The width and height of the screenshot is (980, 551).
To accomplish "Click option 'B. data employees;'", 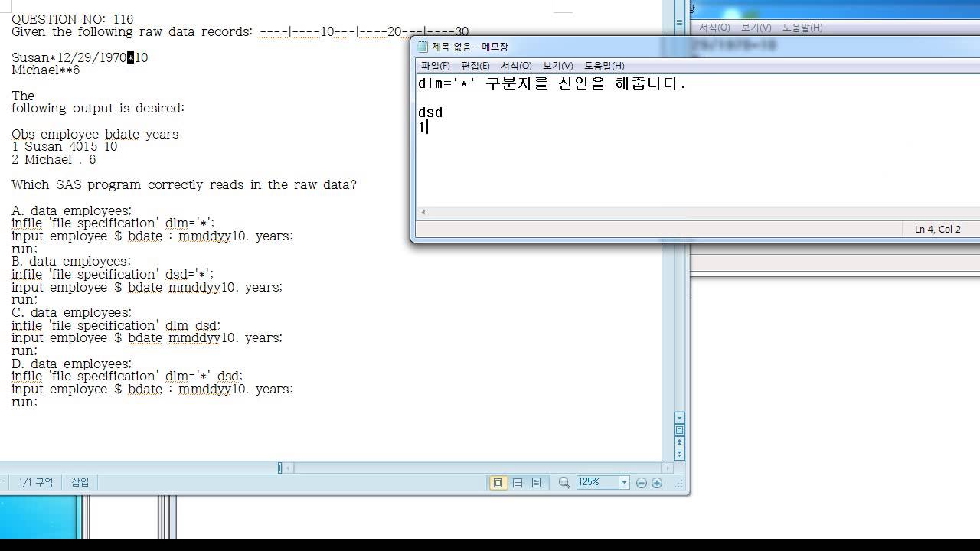I will click(x=71, y=262).
